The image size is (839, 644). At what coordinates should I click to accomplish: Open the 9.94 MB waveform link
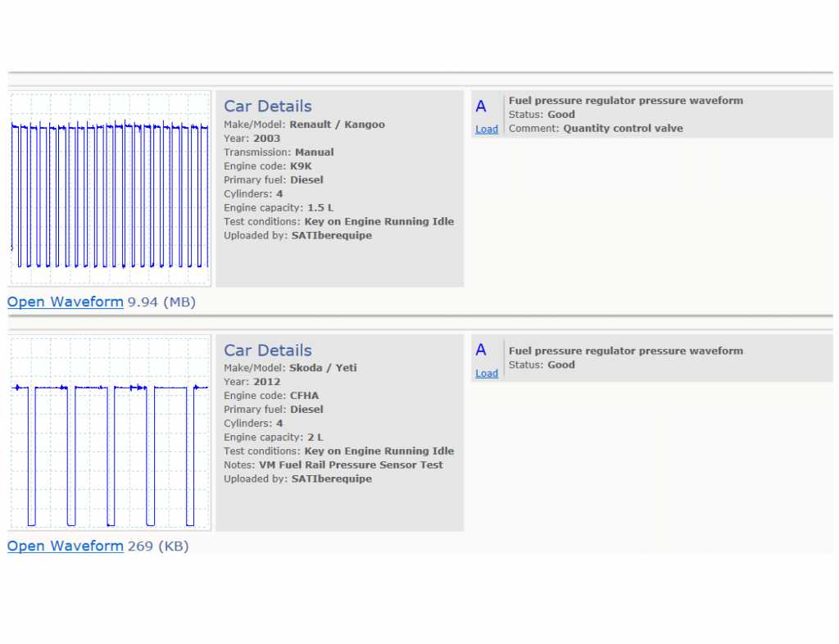(x=66, y=302)
